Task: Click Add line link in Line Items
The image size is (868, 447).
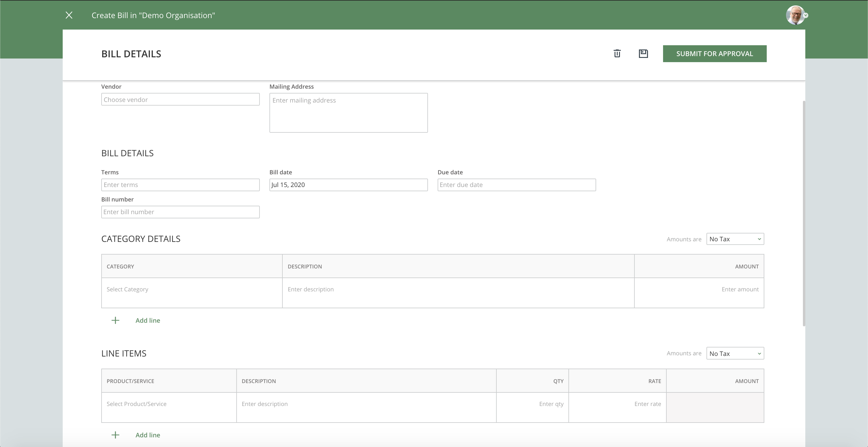Action: pyautogui.click(x=148, y=435)
